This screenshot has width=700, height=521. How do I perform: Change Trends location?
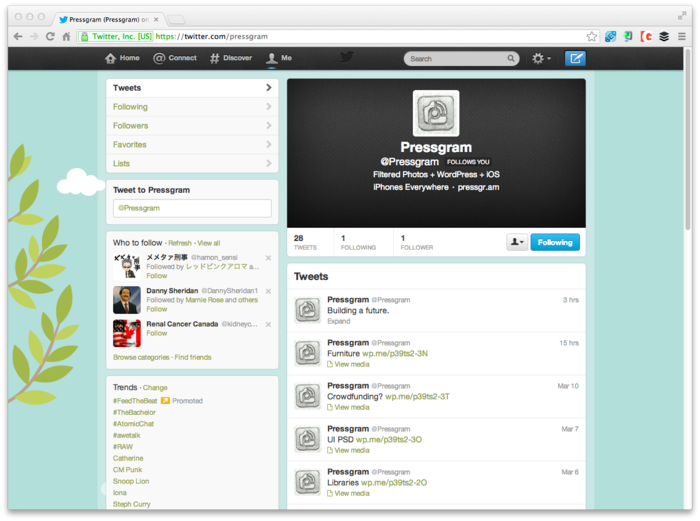click(155, 388)
